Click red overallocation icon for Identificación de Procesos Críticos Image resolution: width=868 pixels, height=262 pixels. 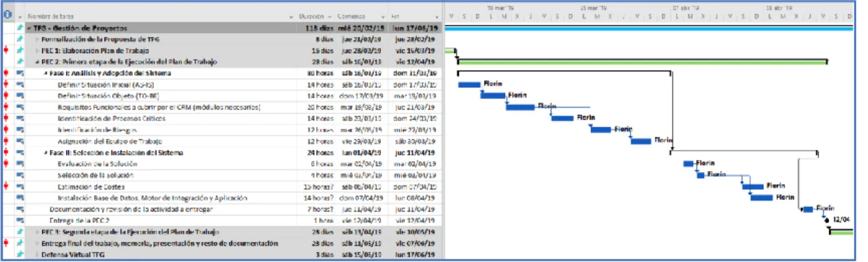(7, 118)
